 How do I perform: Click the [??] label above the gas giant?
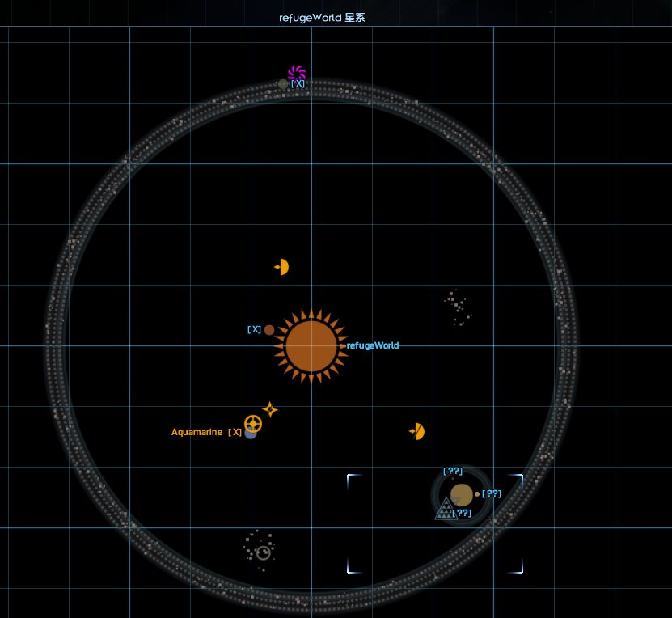point(453,472)
